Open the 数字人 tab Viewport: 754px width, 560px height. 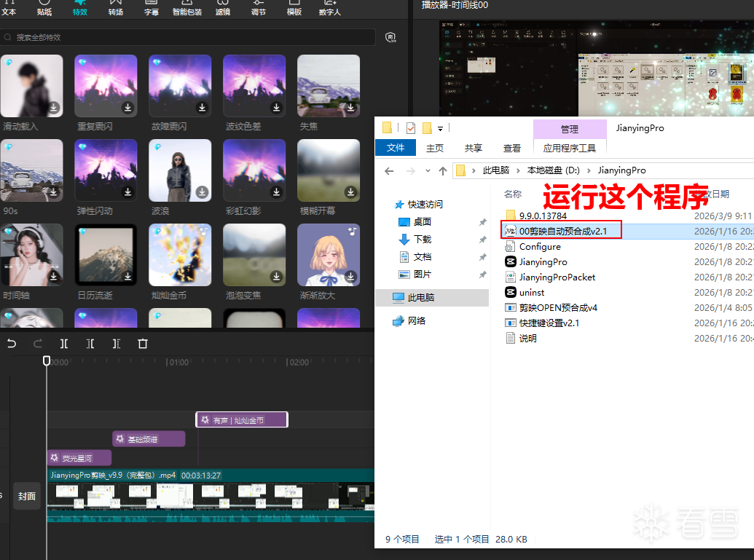(x=329, y=8)
